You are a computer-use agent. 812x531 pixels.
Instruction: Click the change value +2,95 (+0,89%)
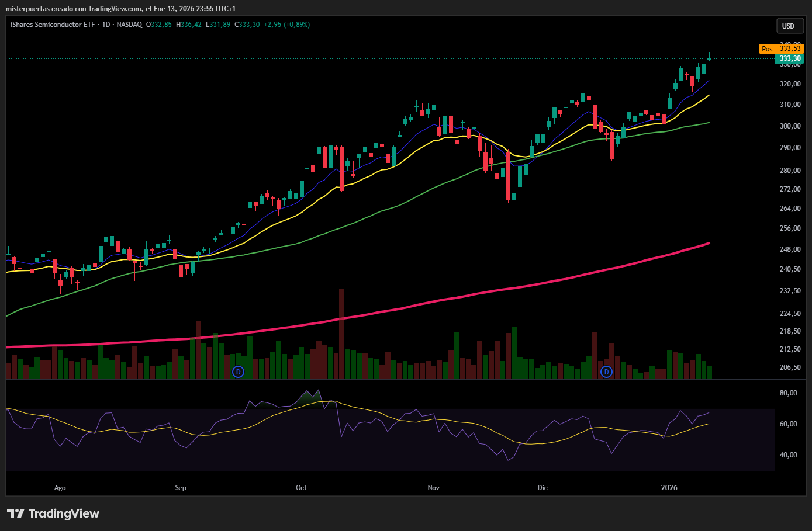coord(287,25)
